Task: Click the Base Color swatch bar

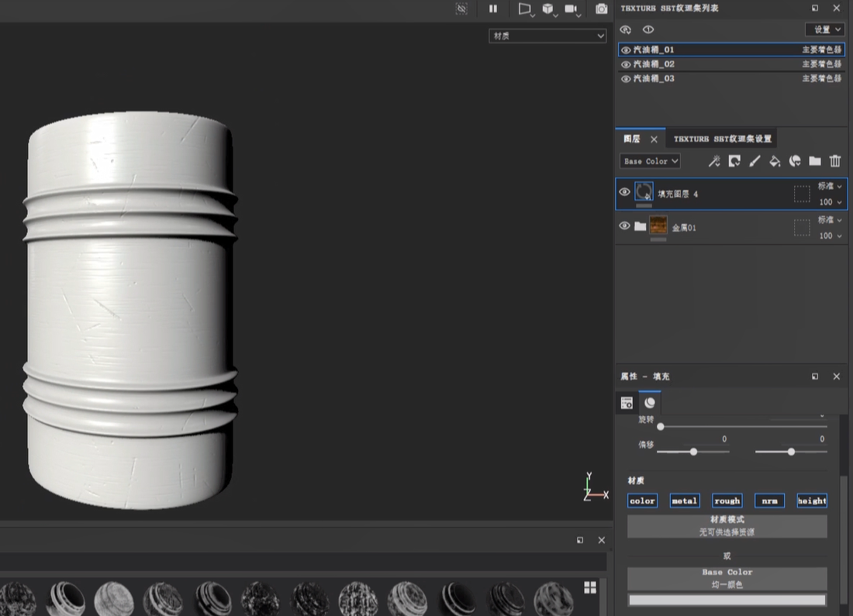Action: pos(727,600)
